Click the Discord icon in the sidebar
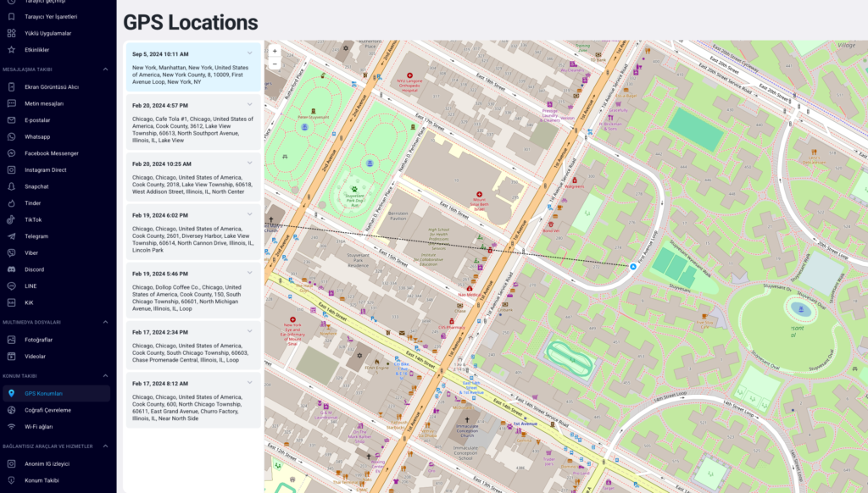 click(x=11, y=269)
